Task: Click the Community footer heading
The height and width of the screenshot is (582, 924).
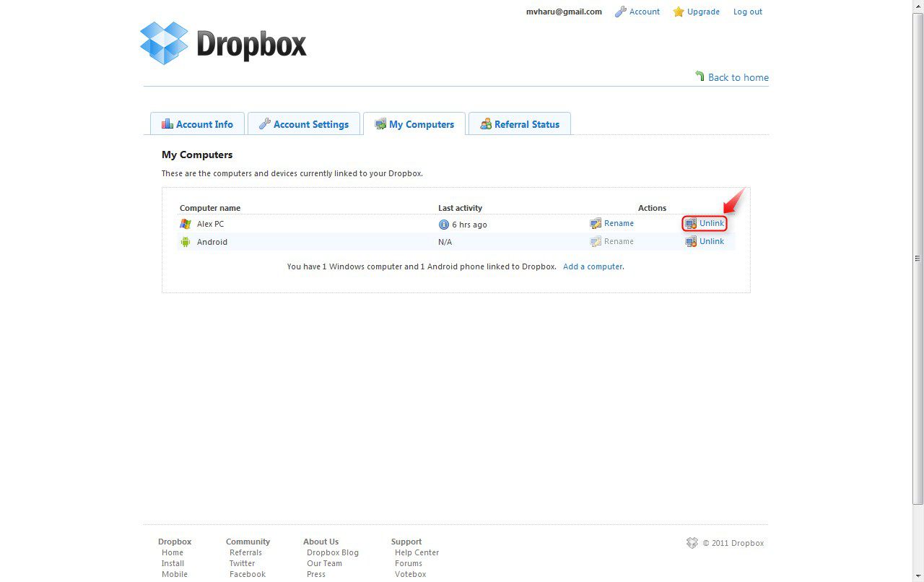Action: click(x=248, y=542)
